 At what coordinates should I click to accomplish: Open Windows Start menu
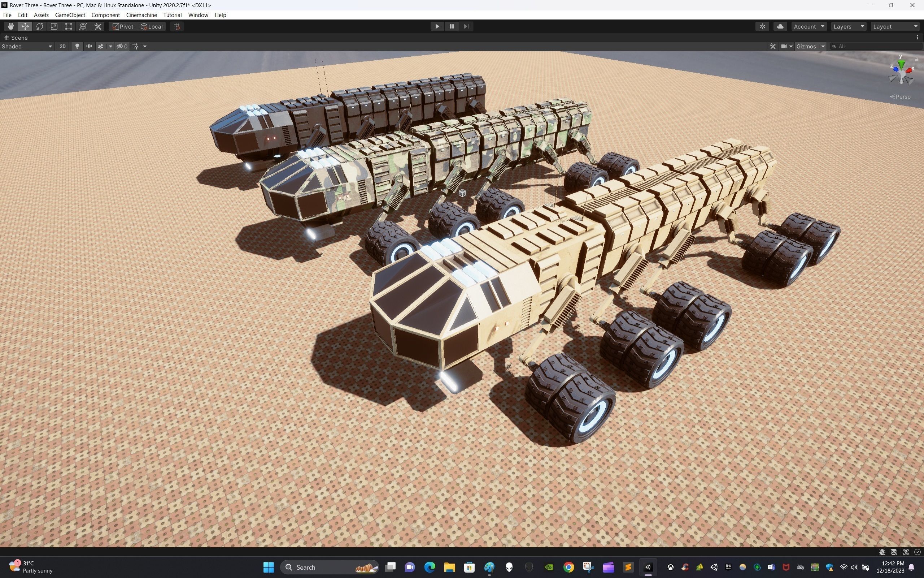269,567
